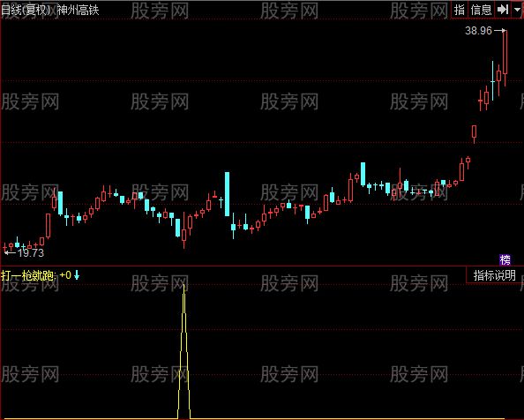Click the cyan down arrow beside +0
This screenshot has height=420, width=524.
tap(77, 275)
